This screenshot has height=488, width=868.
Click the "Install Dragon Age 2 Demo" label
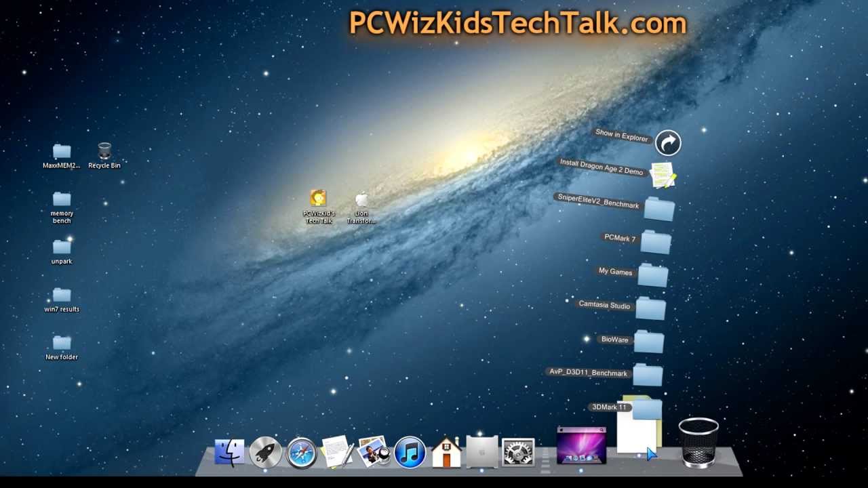(x=601, y=167)
